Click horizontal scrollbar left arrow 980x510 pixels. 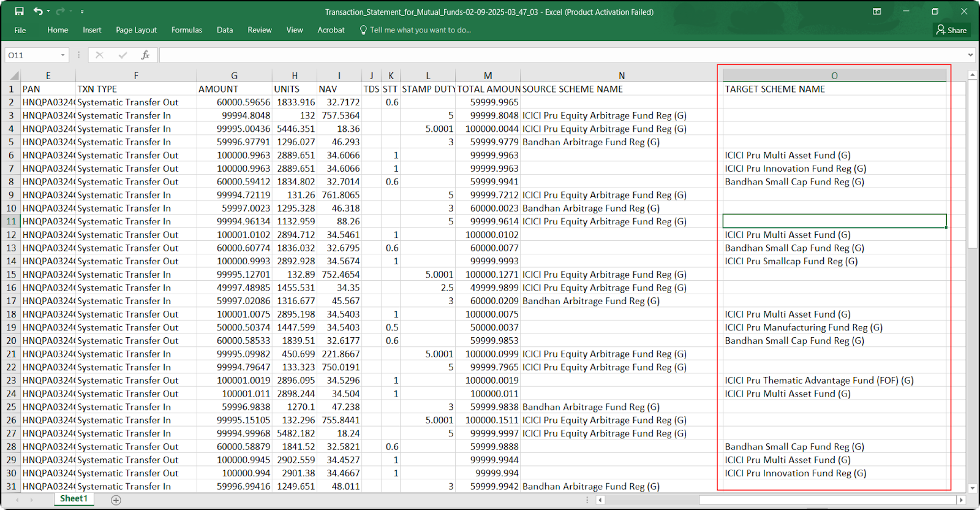(x=601, y=500)
